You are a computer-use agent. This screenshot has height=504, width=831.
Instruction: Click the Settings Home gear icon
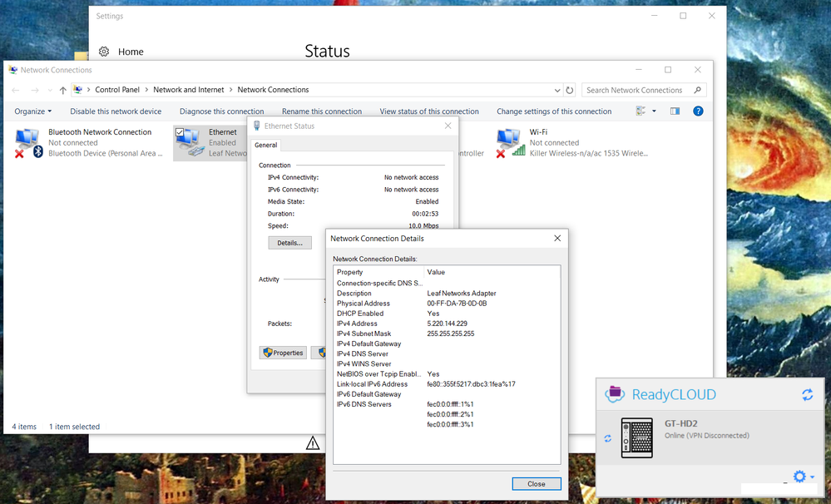click(x=104, y=52)
